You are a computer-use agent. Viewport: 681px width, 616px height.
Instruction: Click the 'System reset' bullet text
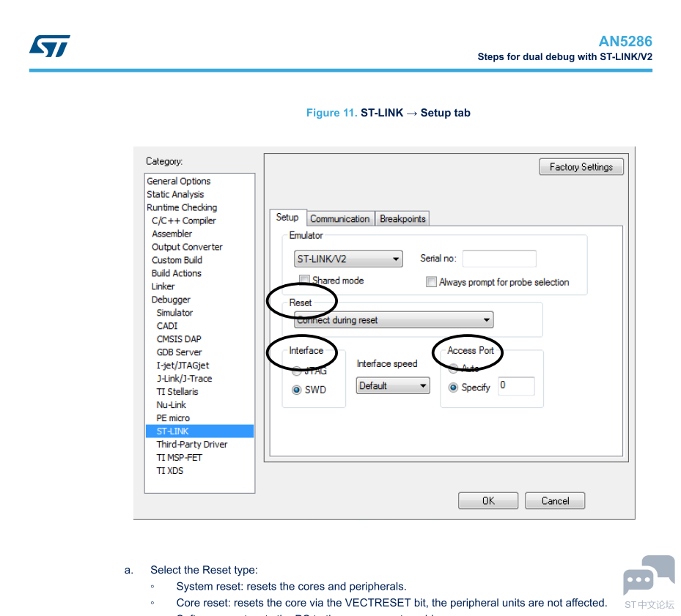pos(292,587)
